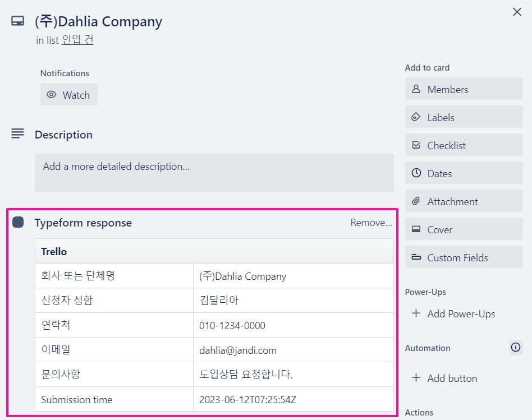Click the Labels tag icon
Image resolution: width=532 pixels, height=420 pixels.
pyautogui.click(x=416, y=117)
